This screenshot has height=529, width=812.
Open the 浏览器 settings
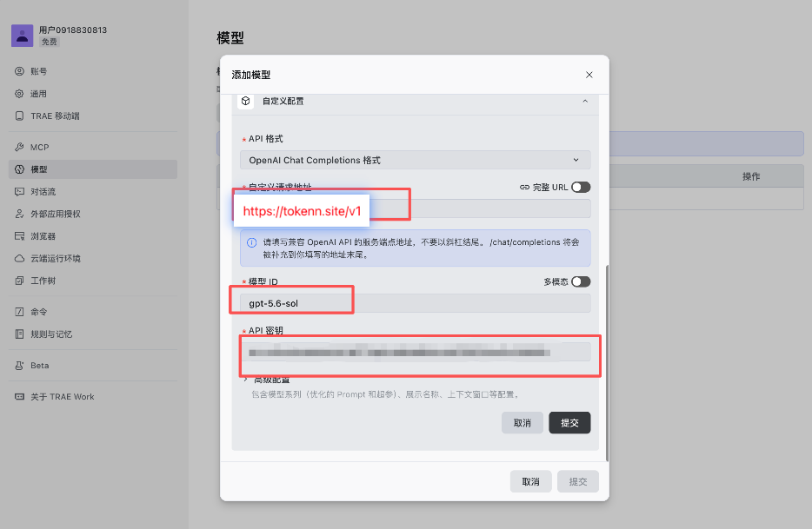93,236
